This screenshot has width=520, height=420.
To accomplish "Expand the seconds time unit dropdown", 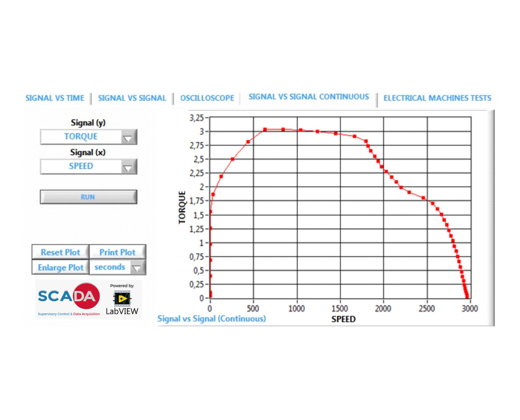I will [x=137, y=268].
